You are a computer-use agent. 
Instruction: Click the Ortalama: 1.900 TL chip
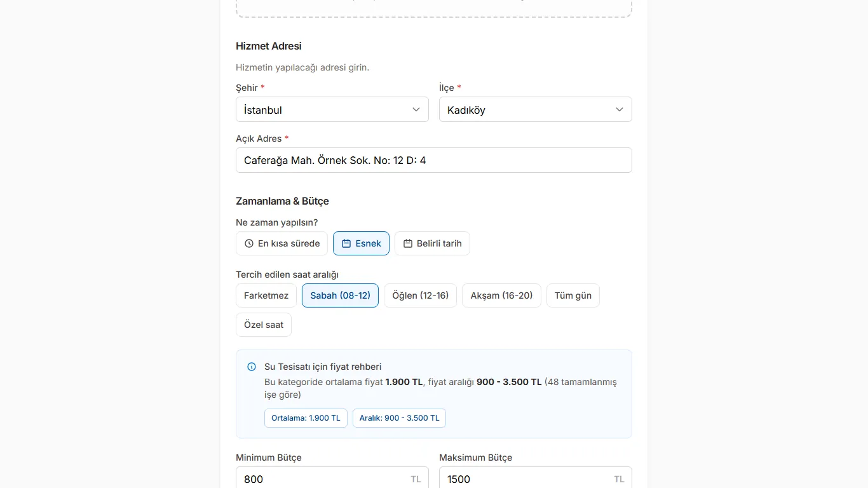tap(306, 418)
